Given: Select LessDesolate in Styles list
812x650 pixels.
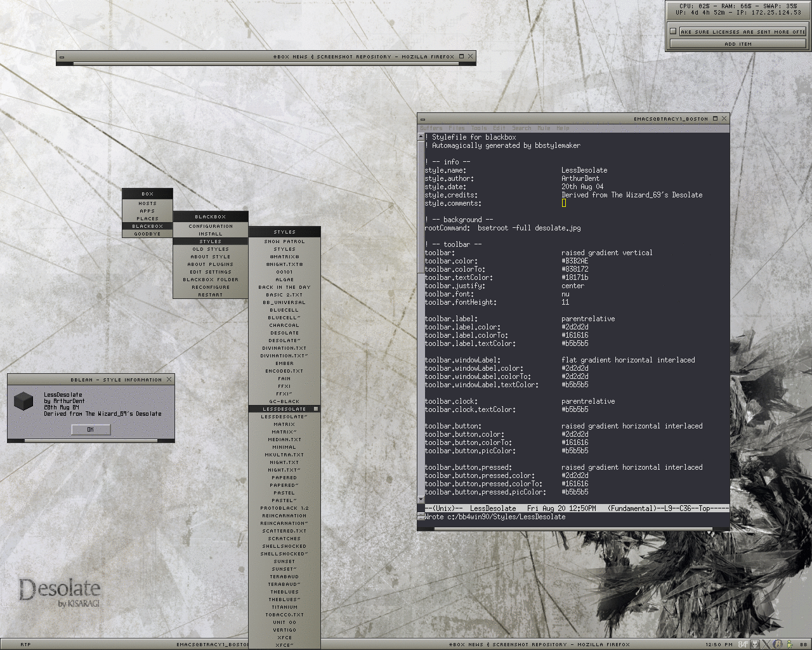Looking at the screenshot, I should coord(284,409).
